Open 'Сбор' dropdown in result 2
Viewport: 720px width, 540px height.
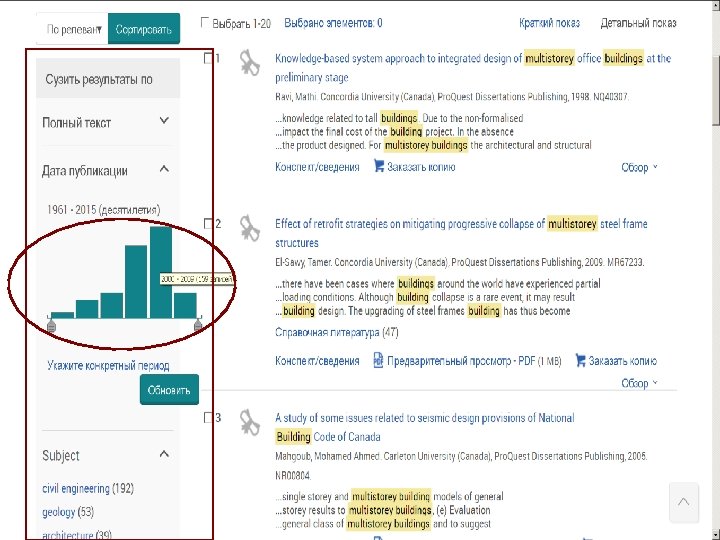pyautogui.click(x=639, y=383)
